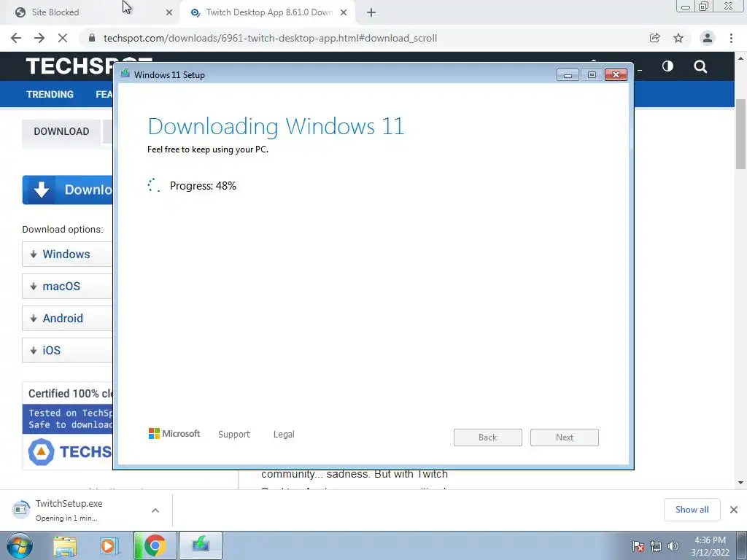Open network tray icon

tap(656, 546)
